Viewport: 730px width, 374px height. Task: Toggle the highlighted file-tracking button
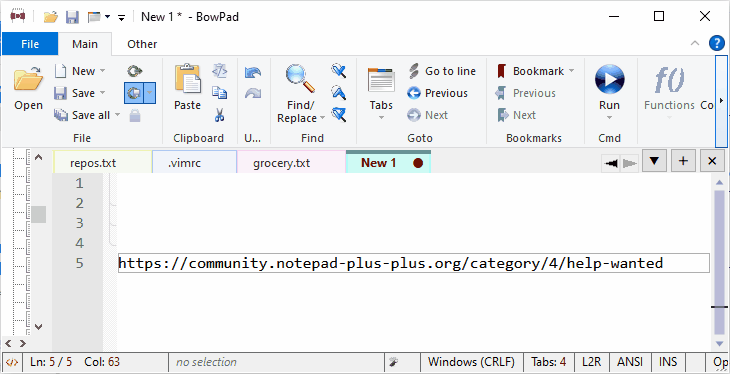134,93
